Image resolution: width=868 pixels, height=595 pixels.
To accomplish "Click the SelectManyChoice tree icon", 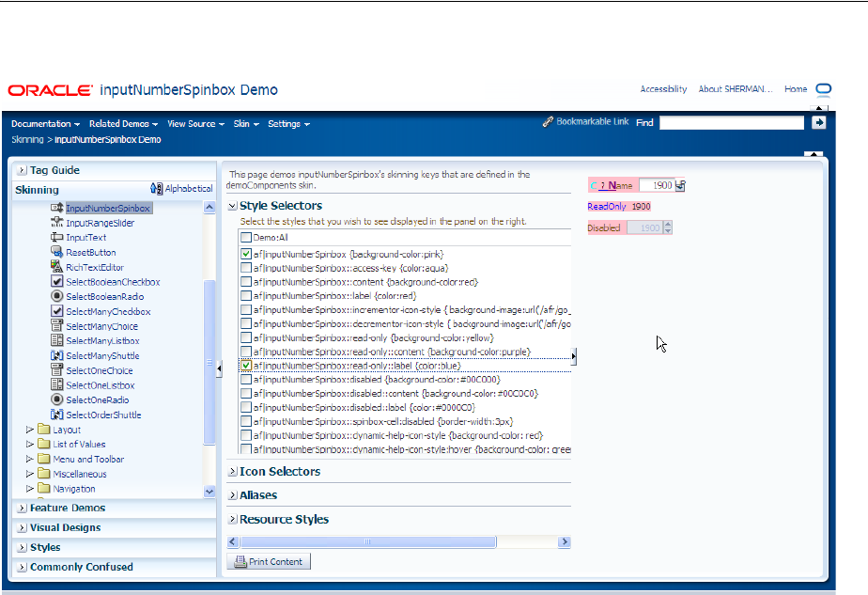I will 56,326.
